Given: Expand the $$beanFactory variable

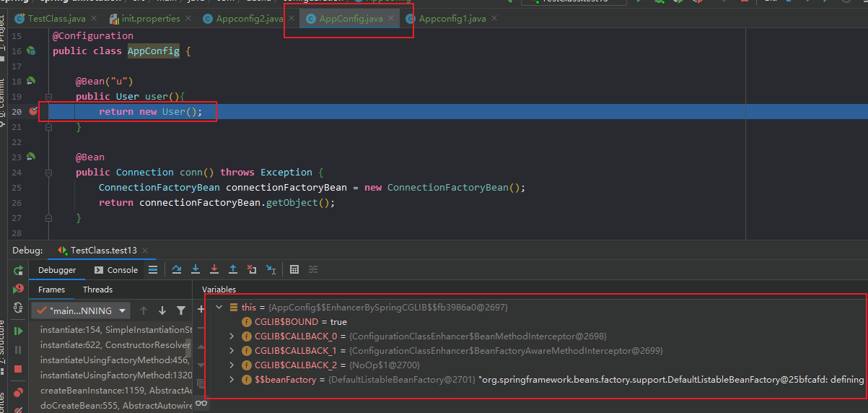Looking at the screenshot, I should tap(232, 379).
